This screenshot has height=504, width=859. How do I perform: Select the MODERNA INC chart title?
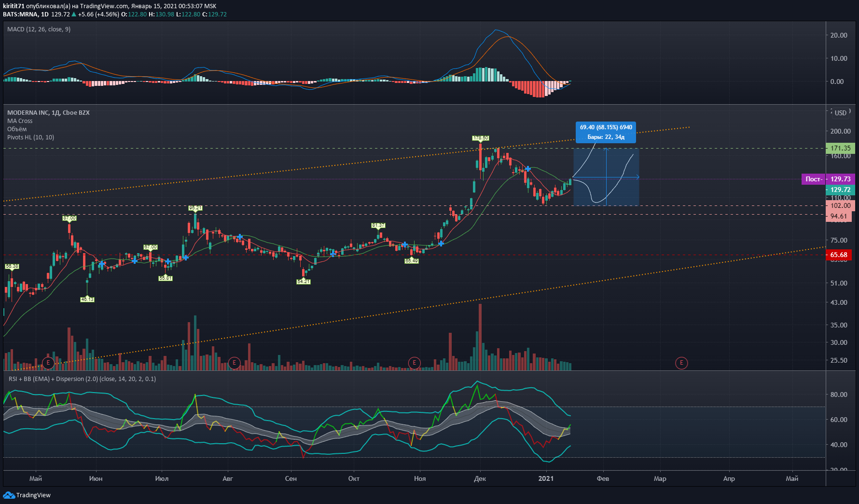click(48, 112)
